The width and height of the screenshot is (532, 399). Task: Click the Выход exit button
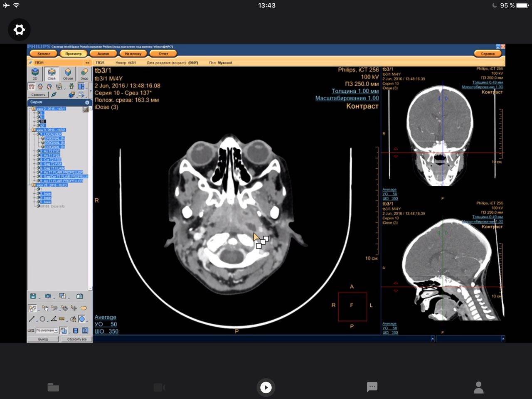pos(43,339)
